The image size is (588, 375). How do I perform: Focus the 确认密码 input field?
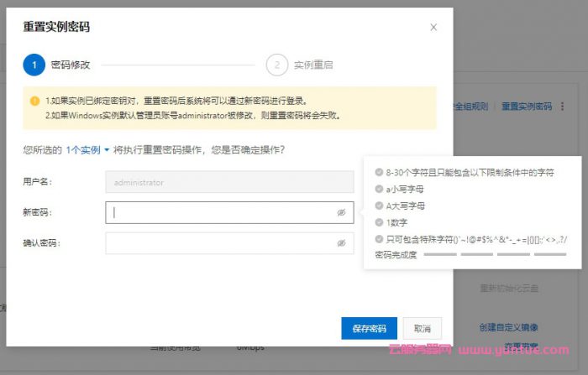point(223,243)
